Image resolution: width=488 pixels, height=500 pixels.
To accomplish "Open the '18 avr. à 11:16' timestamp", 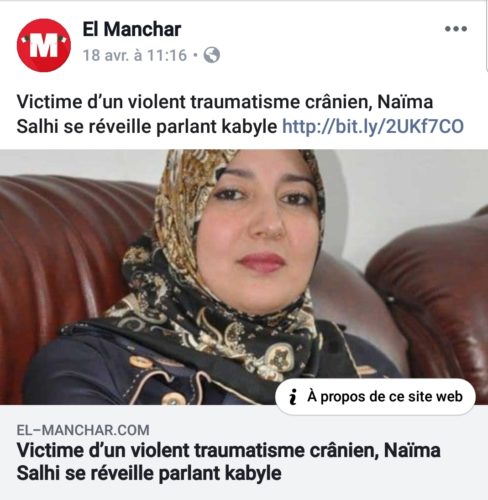I will click(x=135, y=55).
